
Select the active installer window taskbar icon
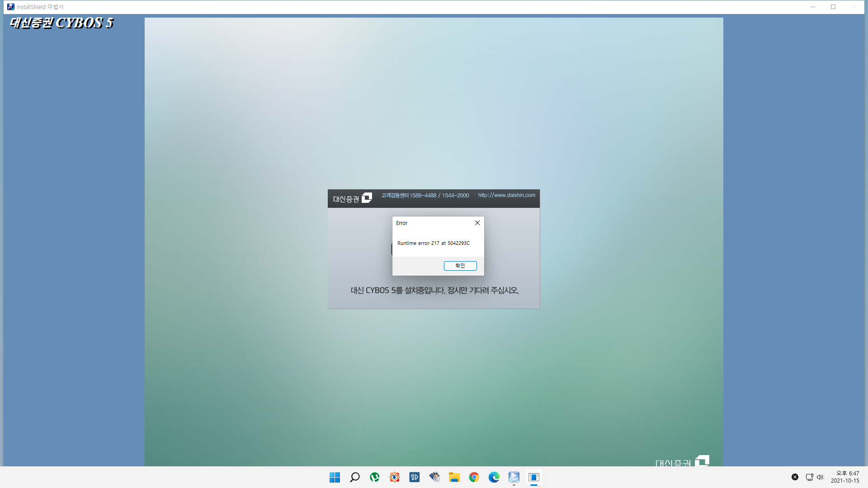(534, 477)
